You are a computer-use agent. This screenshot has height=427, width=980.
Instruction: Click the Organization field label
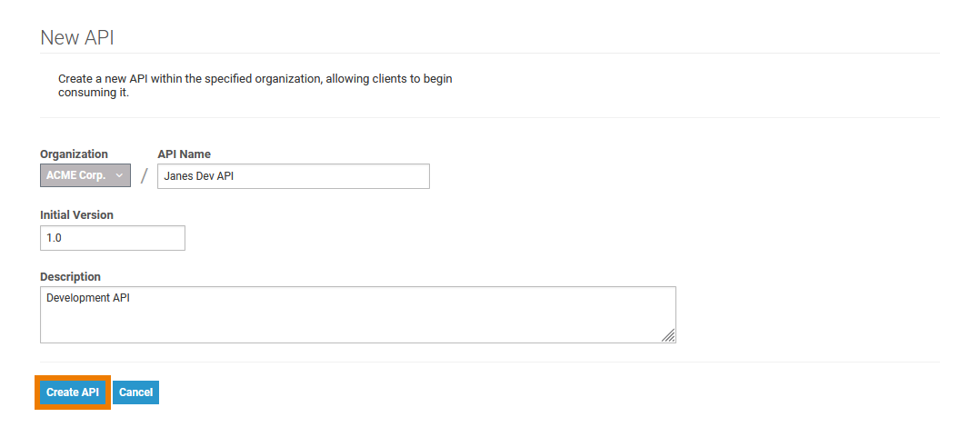click(x=74, y=154)
